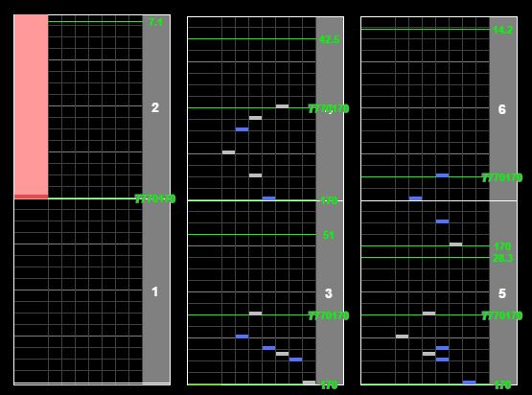Select the gray note on measure 3's bottom 170 line

pos(309,383)
